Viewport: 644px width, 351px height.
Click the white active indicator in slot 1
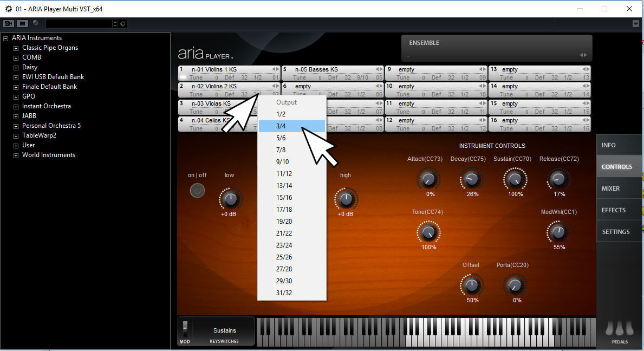(183, 77)
